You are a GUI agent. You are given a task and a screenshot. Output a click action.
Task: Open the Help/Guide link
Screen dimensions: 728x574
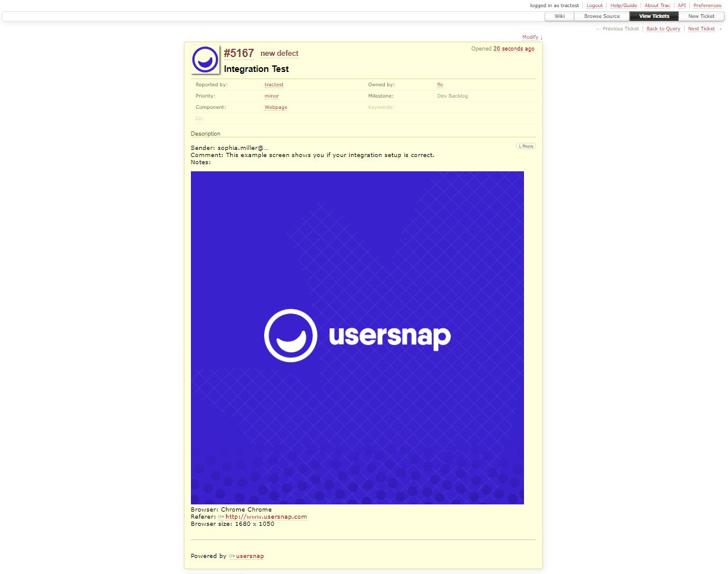[x=623, y=5]
